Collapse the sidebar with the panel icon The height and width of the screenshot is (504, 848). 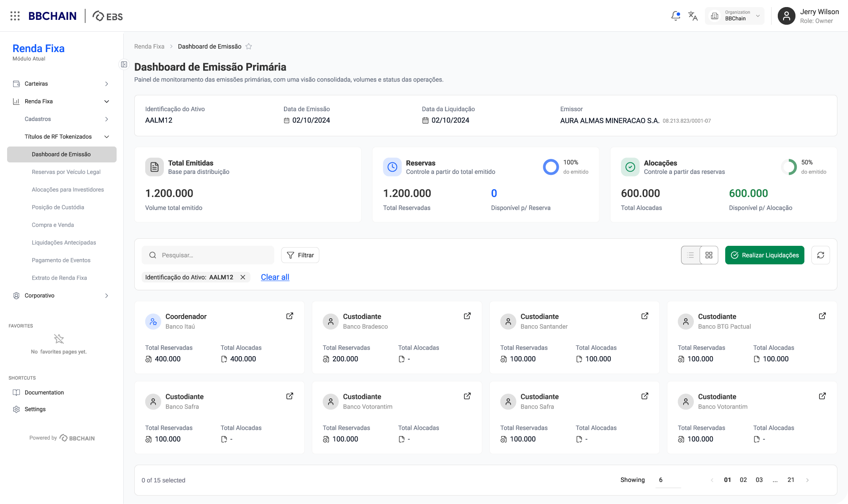124,64
